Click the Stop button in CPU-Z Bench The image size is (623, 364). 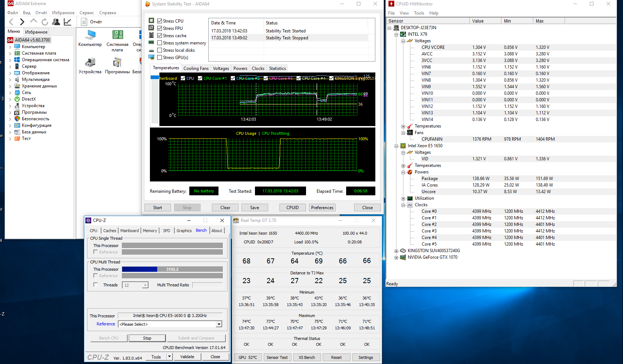pyautogui.click(x=147, y=338)
